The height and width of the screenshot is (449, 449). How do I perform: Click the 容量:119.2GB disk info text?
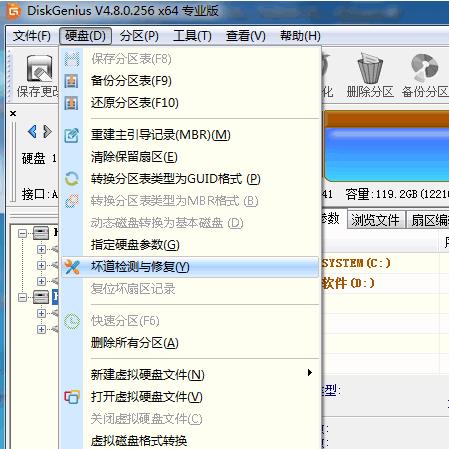tap(397, 194)
